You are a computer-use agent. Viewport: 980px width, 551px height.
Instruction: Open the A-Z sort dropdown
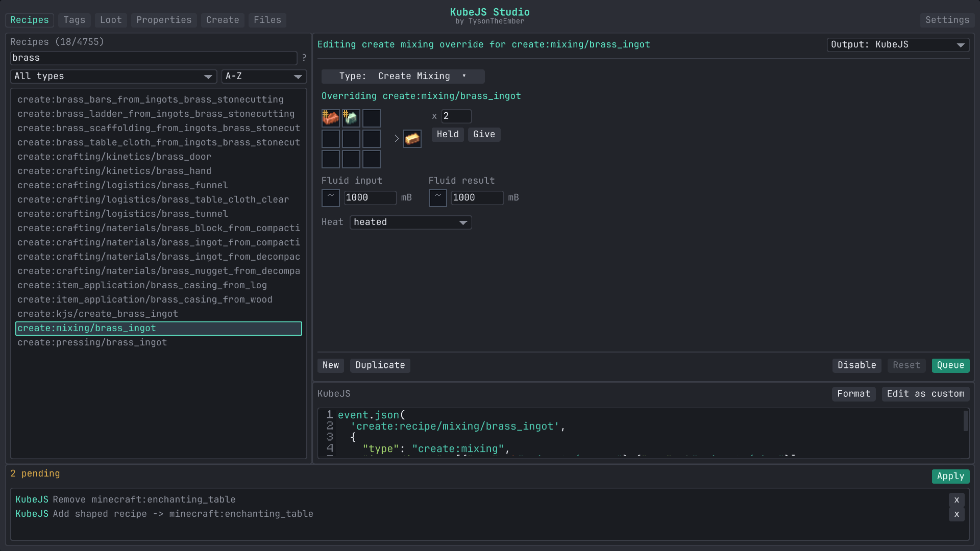[x=264, y=77]
